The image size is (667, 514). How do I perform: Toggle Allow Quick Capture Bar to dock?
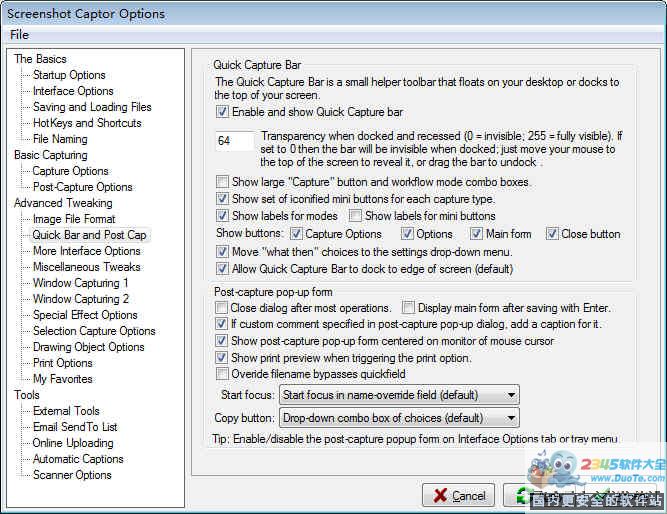pyautogui.click(x=222, y=269)
